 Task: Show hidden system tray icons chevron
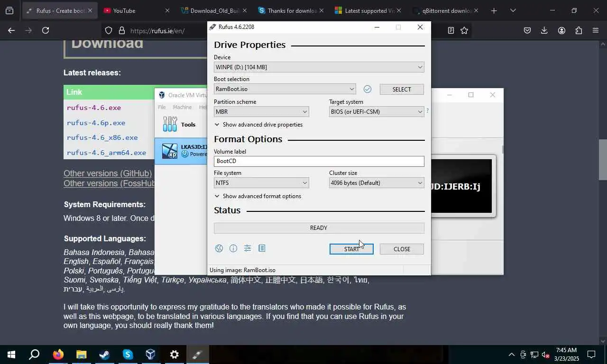click(511, 355)
